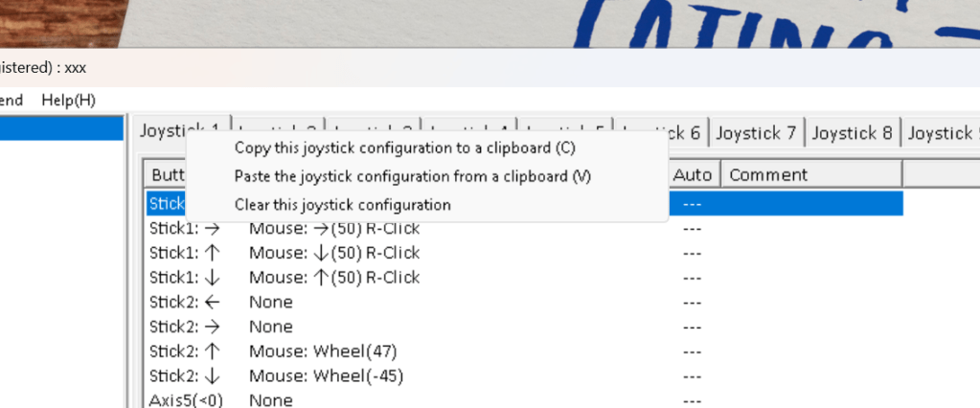This screenshot has height=408, width=980.
Task: Click the Auto value in Stick1: ↑ row
Action: (692, 253)
